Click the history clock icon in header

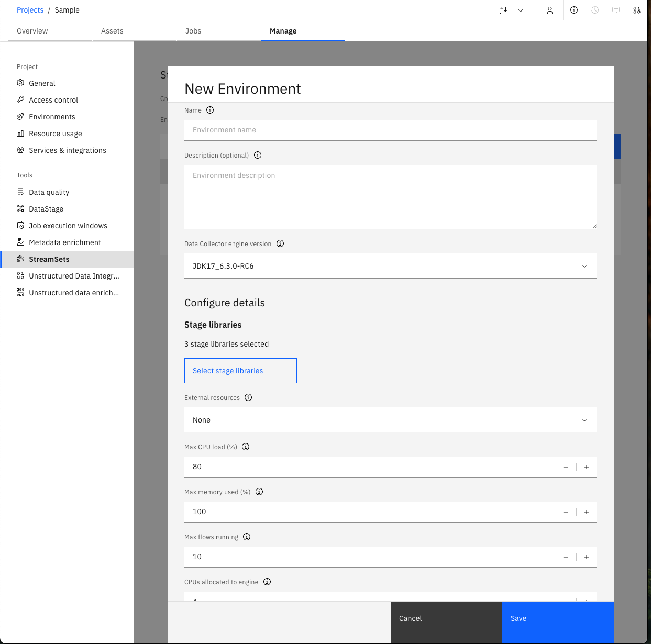pyautogui.click(x=595, y=10)
